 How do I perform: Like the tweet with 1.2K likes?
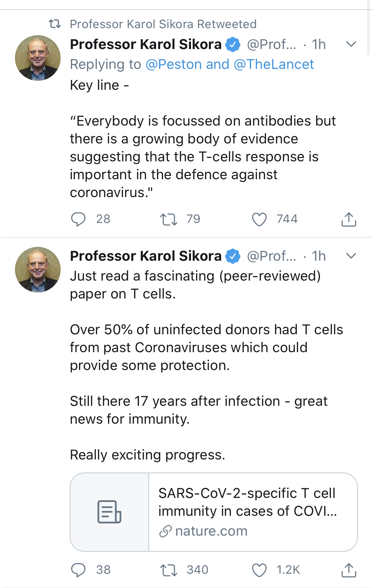259,570
